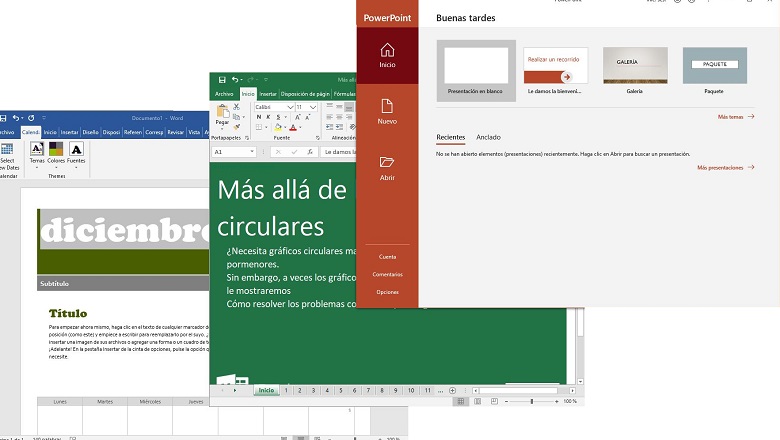The height and width of the screenshot is (440, 780).
Task: Select sheet tab 5 in Excel
Action: (341, 391)
